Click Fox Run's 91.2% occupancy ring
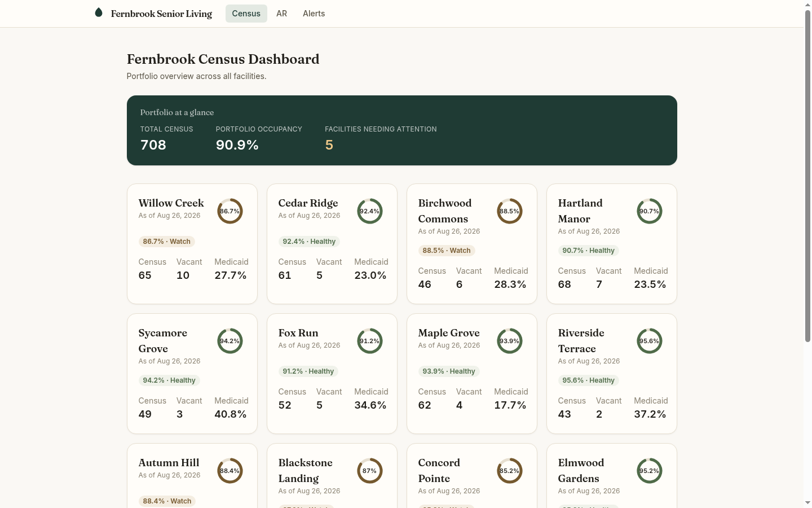This screenshot has width=812, height=508. click(370, 341)
